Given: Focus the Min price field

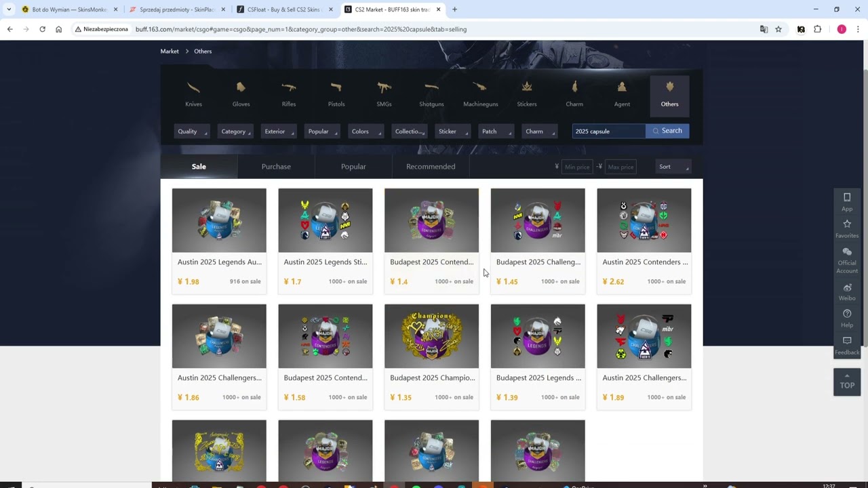Looking at the screenshot, I should coord(577,167).
